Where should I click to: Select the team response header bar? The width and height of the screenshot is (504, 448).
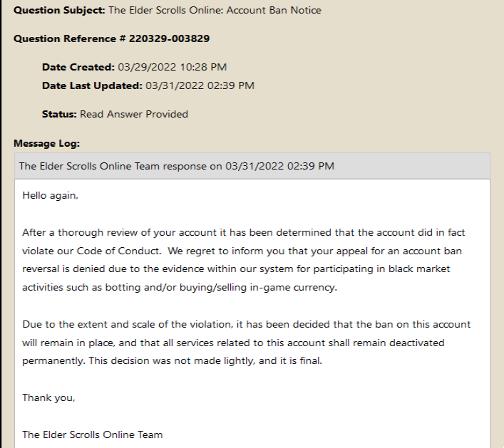252,166
